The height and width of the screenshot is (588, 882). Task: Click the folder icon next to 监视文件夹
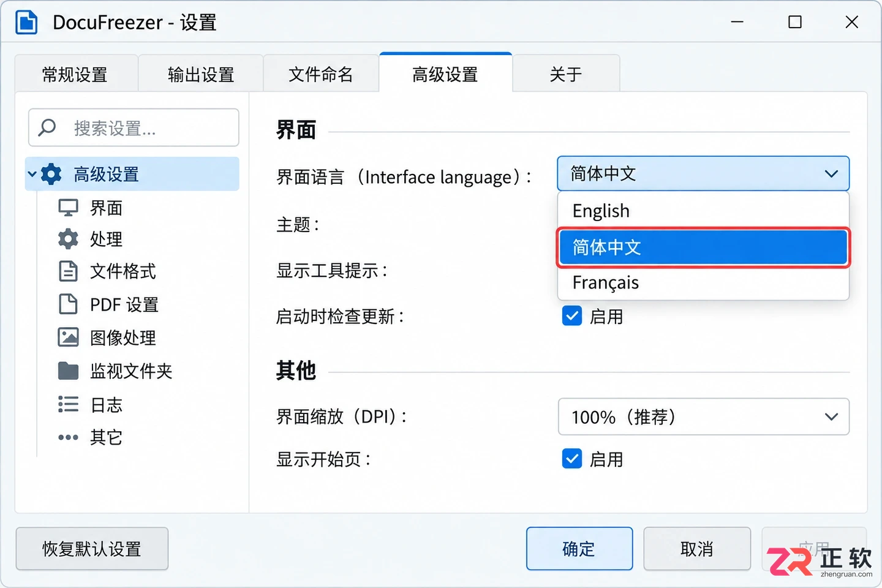point(68,370)
